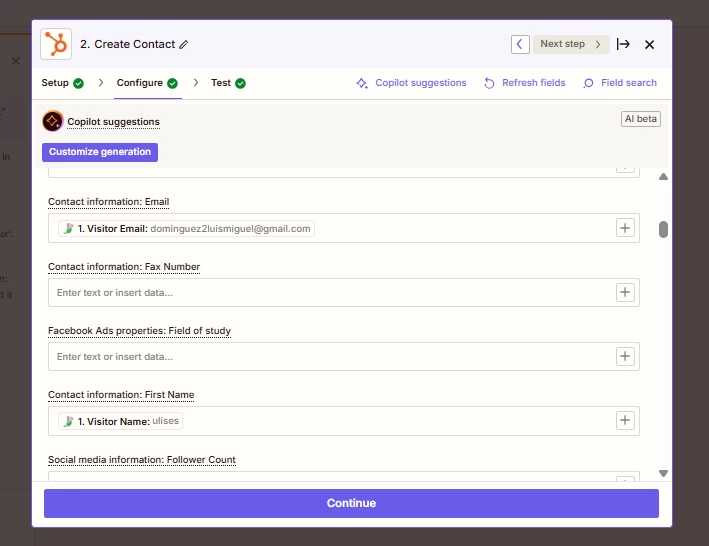Click the Copilot suggestions heading text

pyautogui.click(x=113, y=122)
